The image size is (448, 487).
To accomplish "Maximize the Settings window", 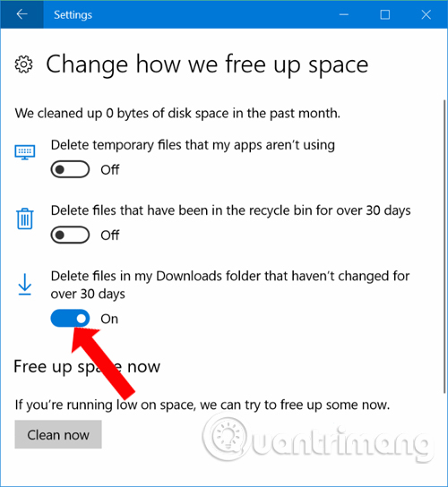I will click(x=385, y=14).
